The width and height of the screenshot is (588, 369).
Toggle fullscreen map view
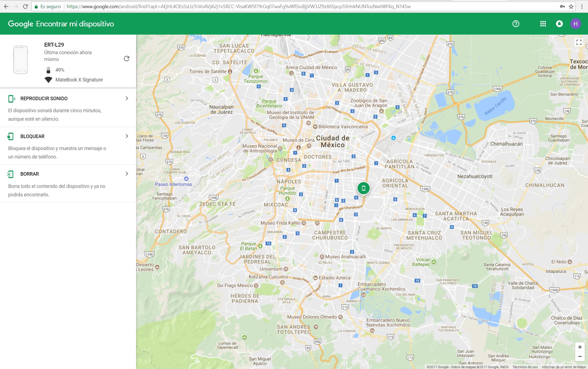(x=579, y=42)
